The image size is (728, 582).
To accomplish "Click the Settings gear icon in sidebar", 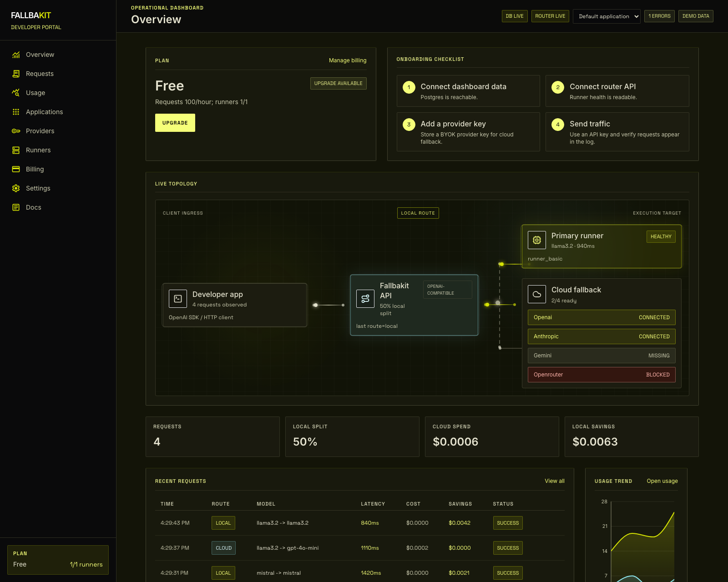I will click(16, 188).
